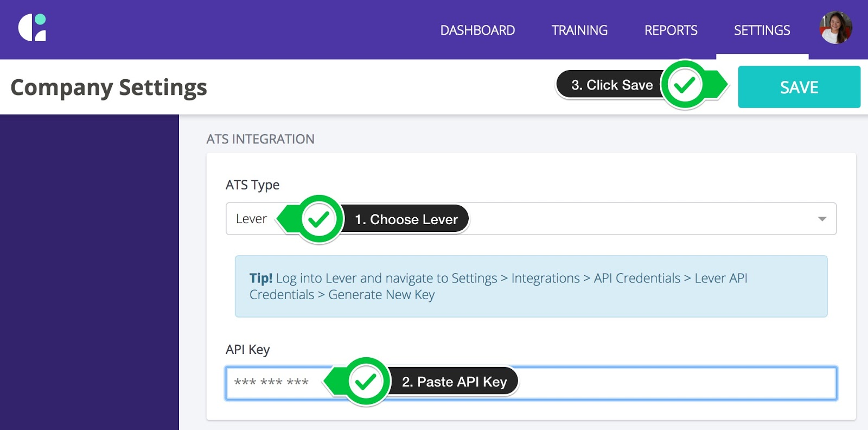The height and width of the screenshot is (430, 868).
Task: Click the '1. Choose Lever' callout label
Action: tap(406, 219)
